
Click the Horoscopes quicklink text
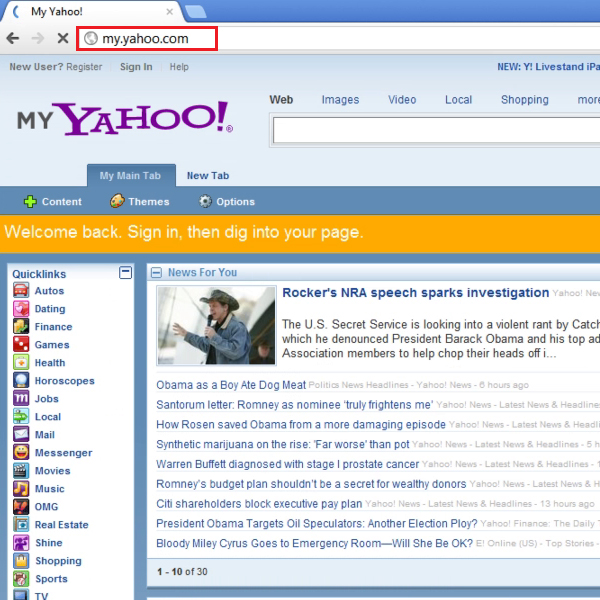64,381
